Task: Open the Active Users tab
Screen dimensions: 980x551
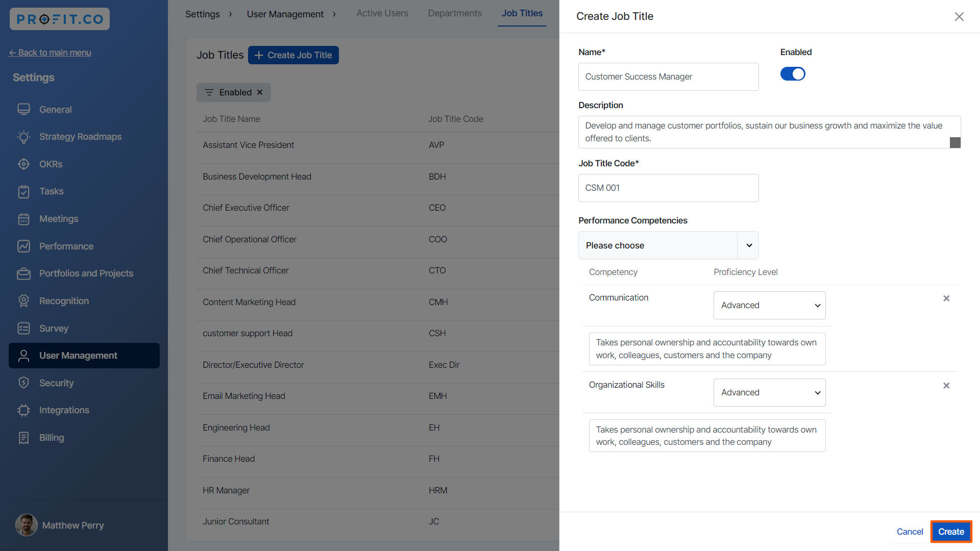Action: (382, 13)
